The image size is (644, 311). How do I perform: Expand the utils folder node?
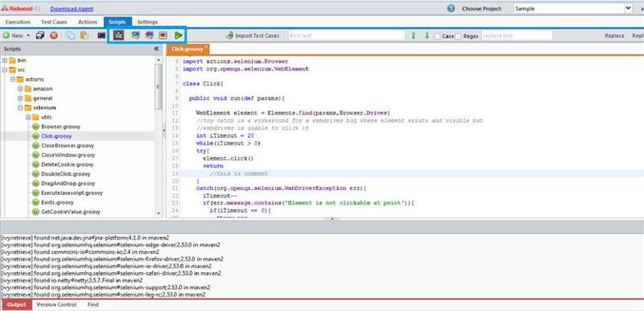point(29,117)
